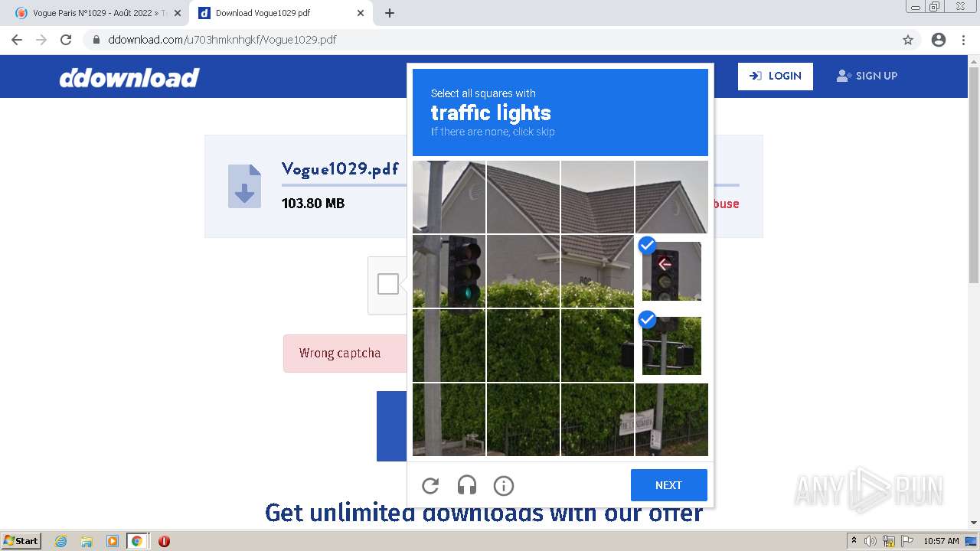Image resolution: width=980 pixels, height=551 pixels.
Task: Select the hedge tile below the green light
Action: coord(449,345)
